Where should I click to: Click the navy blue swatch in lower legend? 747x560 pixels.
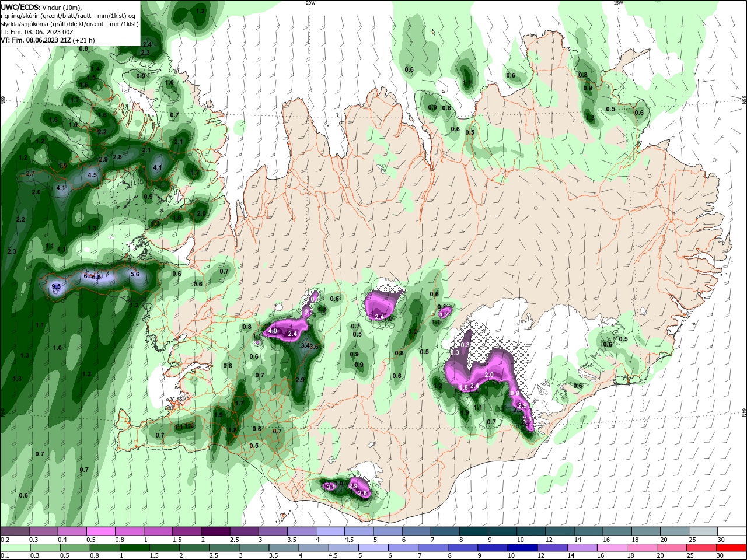click(522, 548)
